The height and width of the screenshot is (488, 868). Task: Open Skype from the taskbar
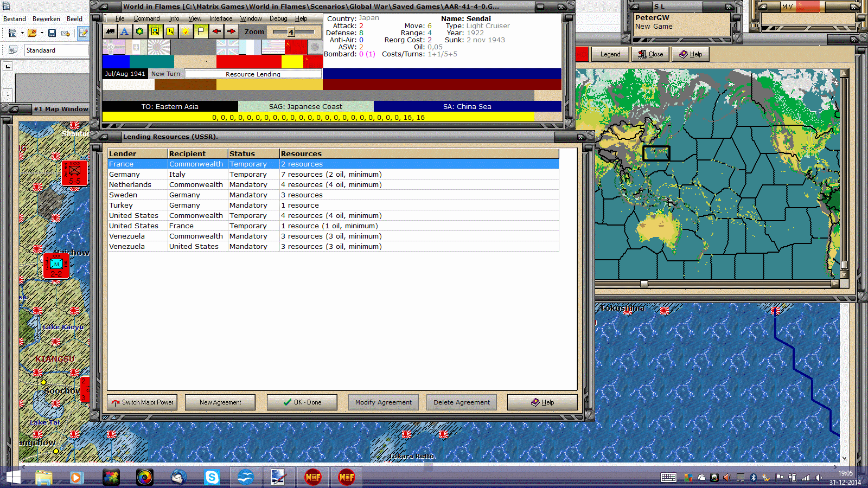click(212, 477)
